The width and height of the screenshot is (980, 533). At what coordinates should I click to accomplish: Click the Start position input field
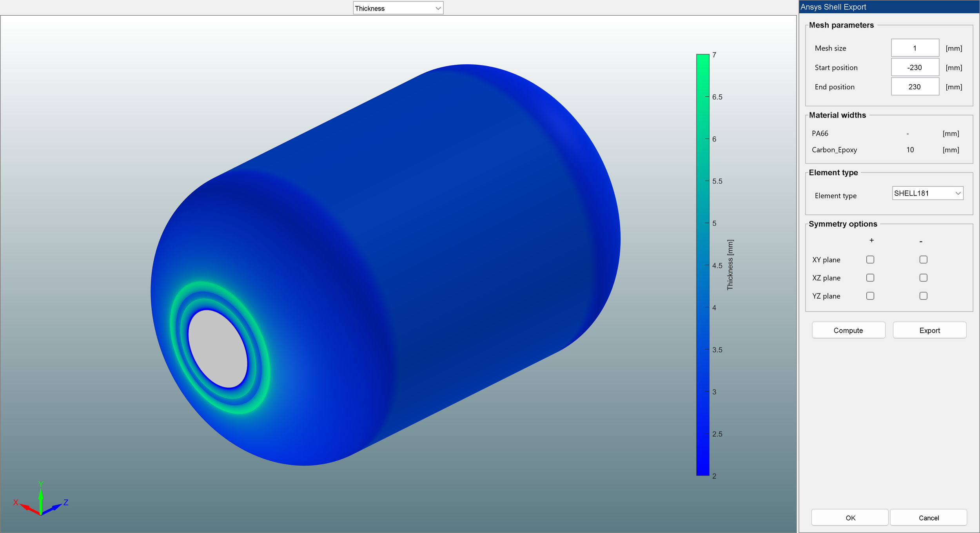[915, 67]
